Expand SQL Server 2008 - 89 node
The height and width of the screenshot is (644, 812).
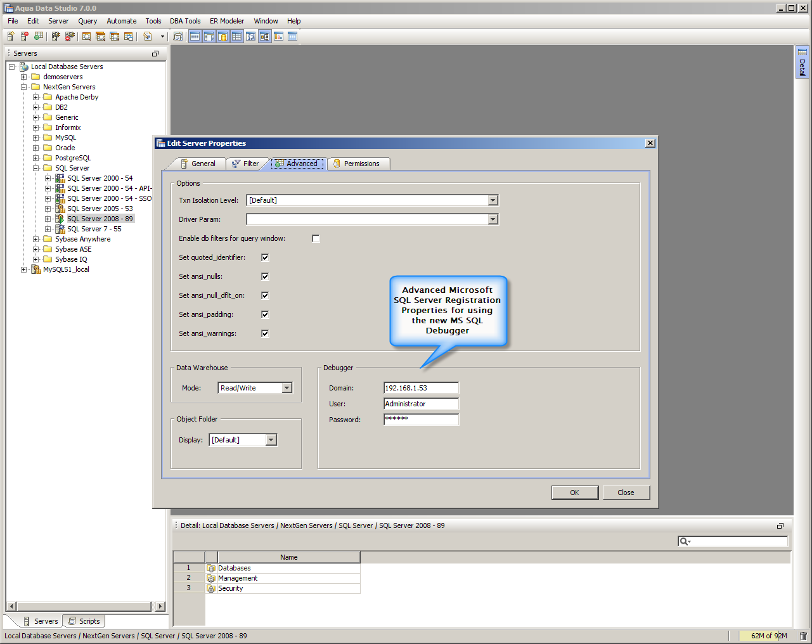point(48,219)
